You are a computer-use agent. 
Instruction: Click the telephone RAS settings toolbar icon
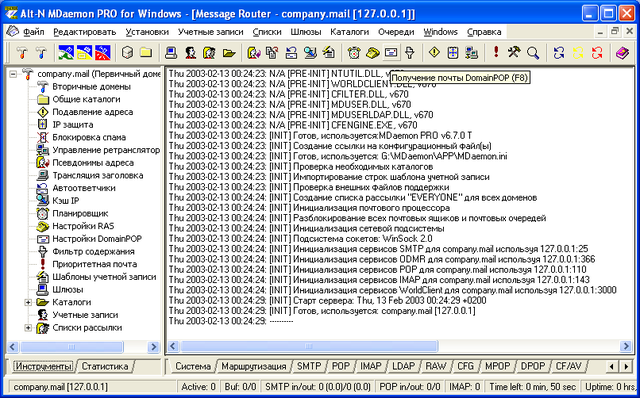click(x=372, y=53)
